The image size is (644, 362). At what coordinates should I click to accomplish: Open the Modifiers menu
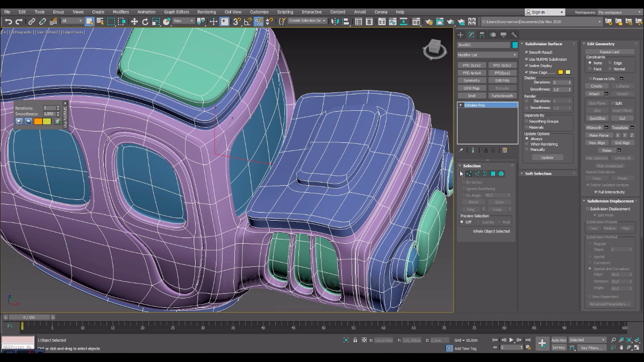tap(121, 12)
